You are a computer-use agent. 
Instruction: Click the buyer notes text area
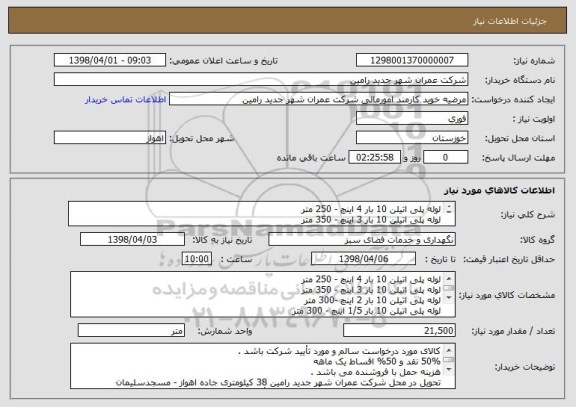point(263,366)
